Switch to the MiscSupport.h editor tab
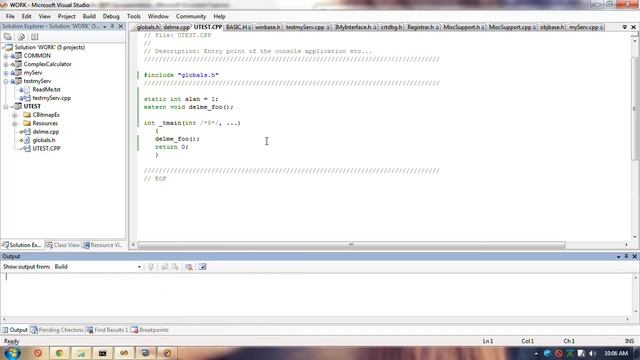 click(x=464, y=27)
